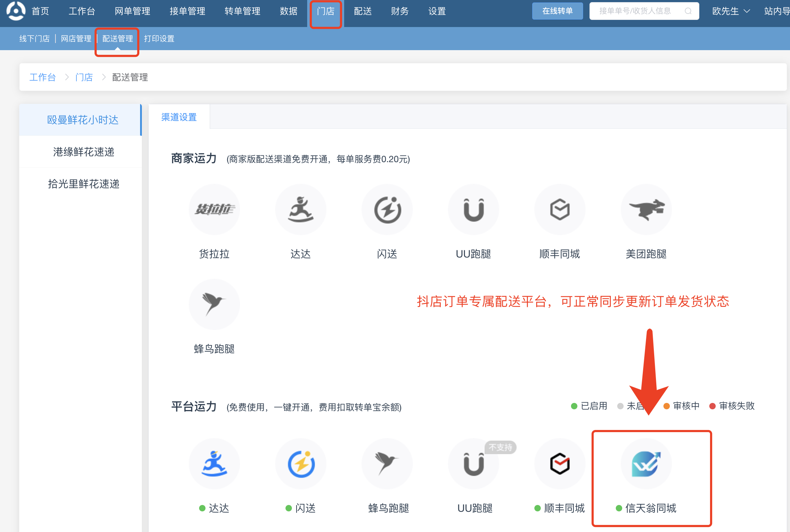The image size is (790, 532).
Task: Open the 渠道设置 tab
Action: 179,117
